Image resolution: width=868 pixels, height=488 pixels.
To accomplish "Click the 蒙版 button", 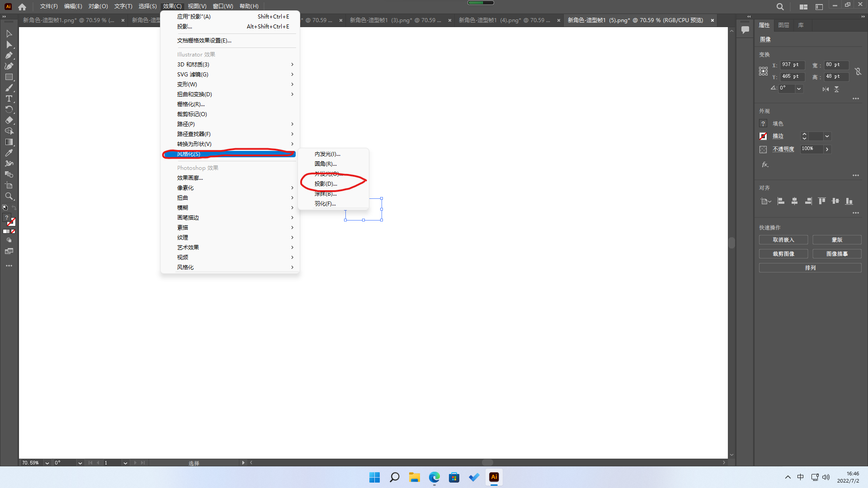I will point(837,240).
